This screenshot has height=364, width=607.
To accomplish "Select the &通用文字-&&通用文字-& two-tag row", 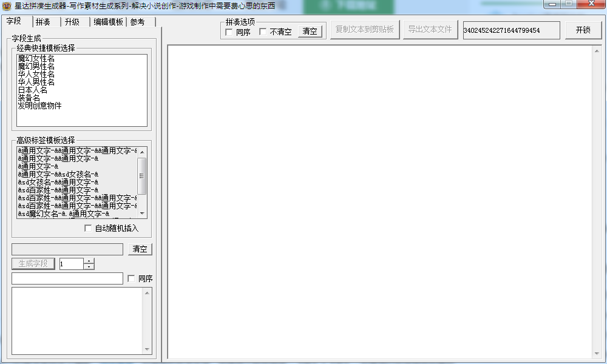I will tap(58, 158).
